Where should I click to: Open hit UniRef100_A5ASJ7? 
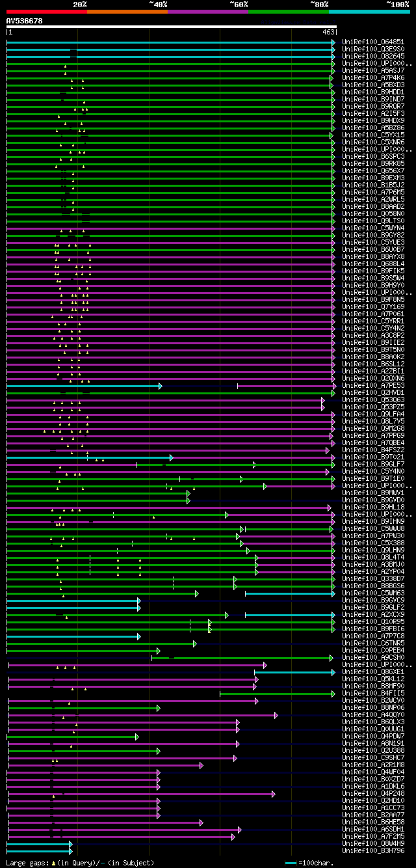click(x=374, y=70)
